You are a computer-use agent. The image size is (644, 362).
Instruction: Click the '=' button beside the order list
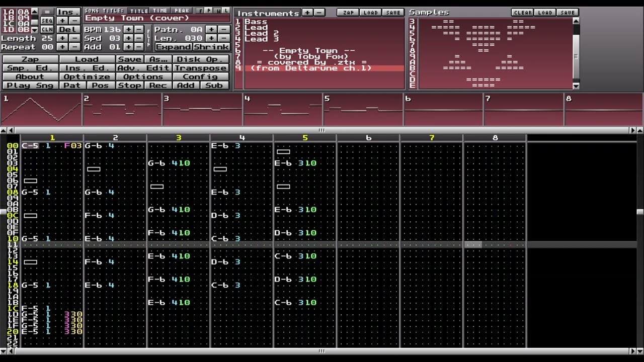click(x=47, y=12)
